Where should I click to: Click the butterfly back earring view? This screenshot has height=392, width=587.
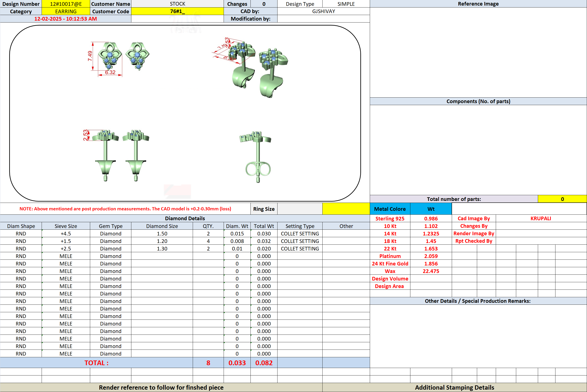(x=256, y=157)
